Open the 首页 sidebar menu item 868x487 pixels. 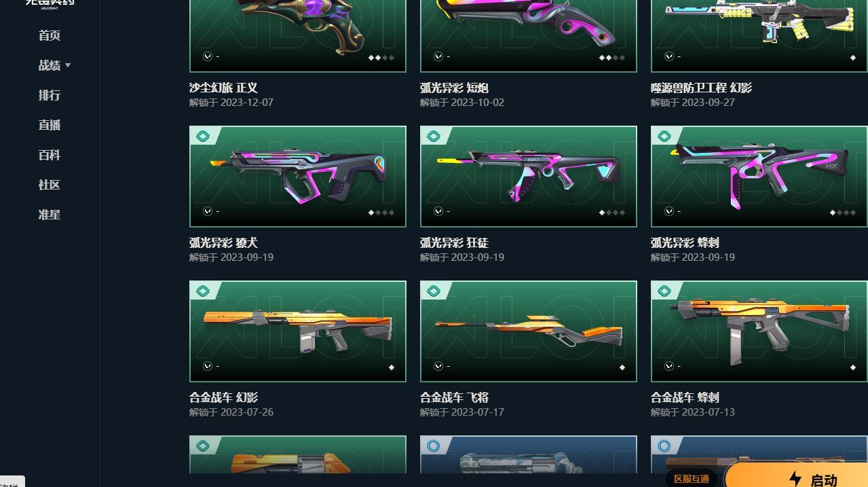click(50, 35)
